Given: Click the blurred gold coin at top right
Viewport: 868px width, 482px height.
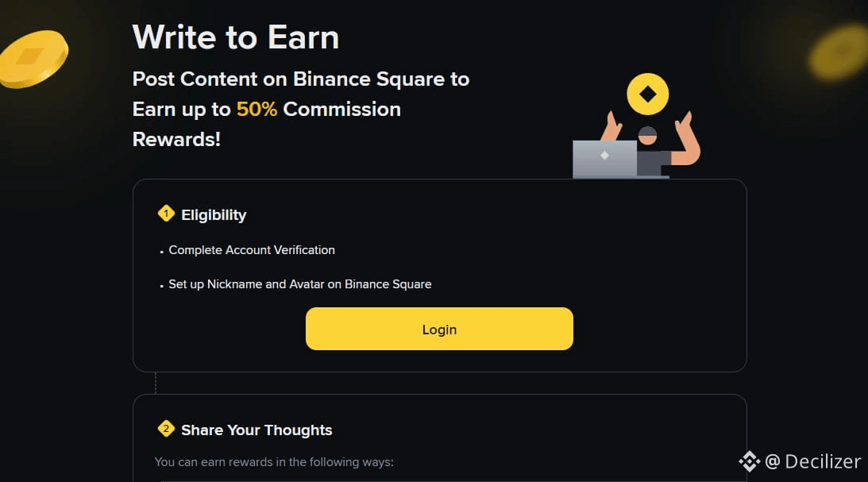Looking at the screenshot, I should (839, 52).
